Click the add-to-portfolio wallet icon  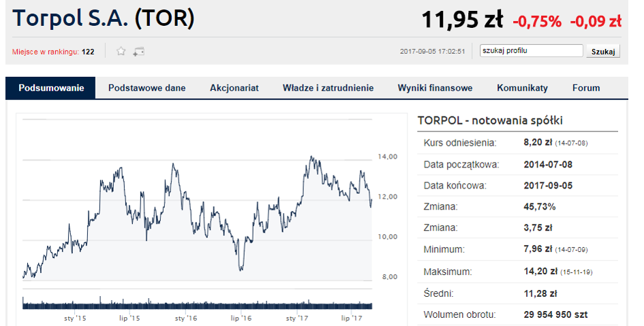[x=139, y=52]
